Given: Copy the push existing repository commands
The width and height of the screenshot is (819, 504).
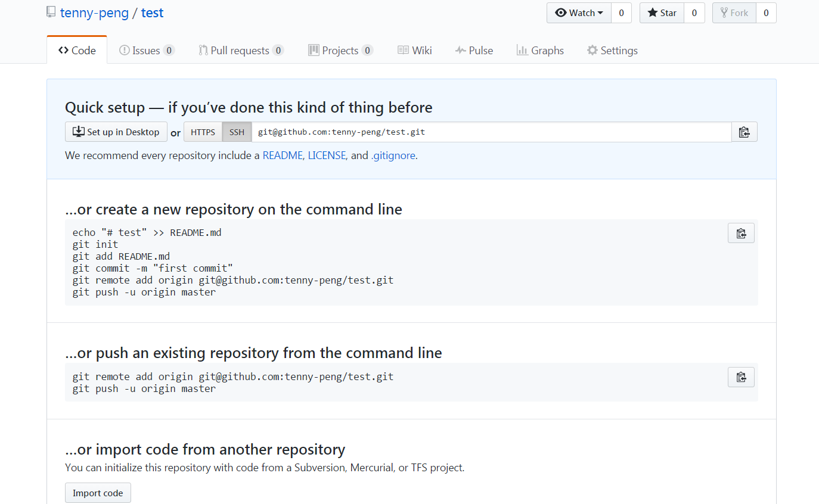Looking at the screenshot, I should [741, 377].
